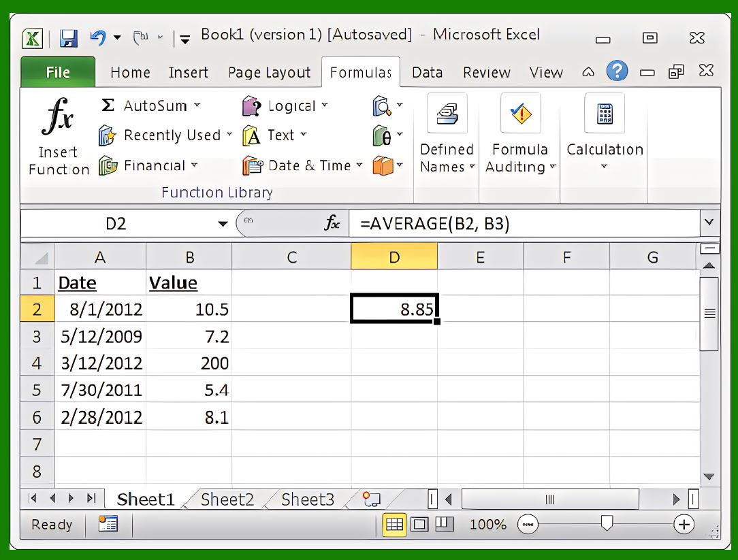This screenshot has width=738, height=560.
Task: Click the macro recording icon in status bar
Action: tap(108, 523)
